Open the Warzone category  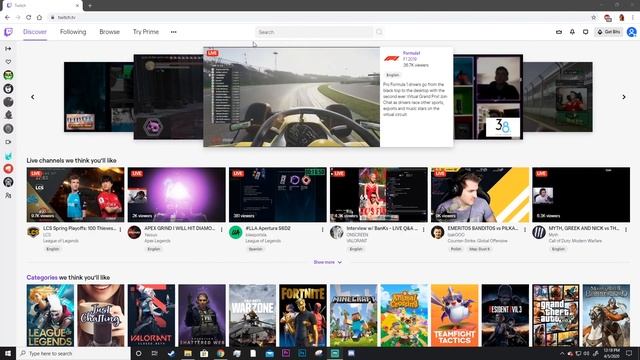point(252,316)
